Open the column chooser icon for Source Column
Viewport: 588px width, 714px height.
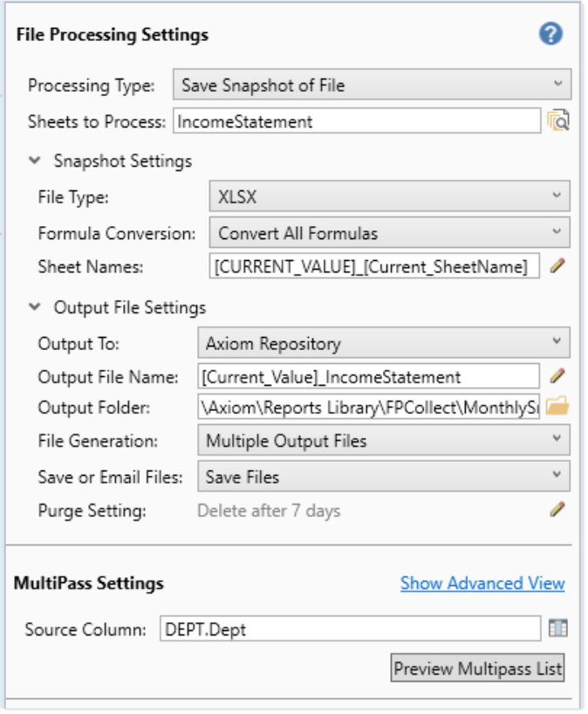(557, 628)
